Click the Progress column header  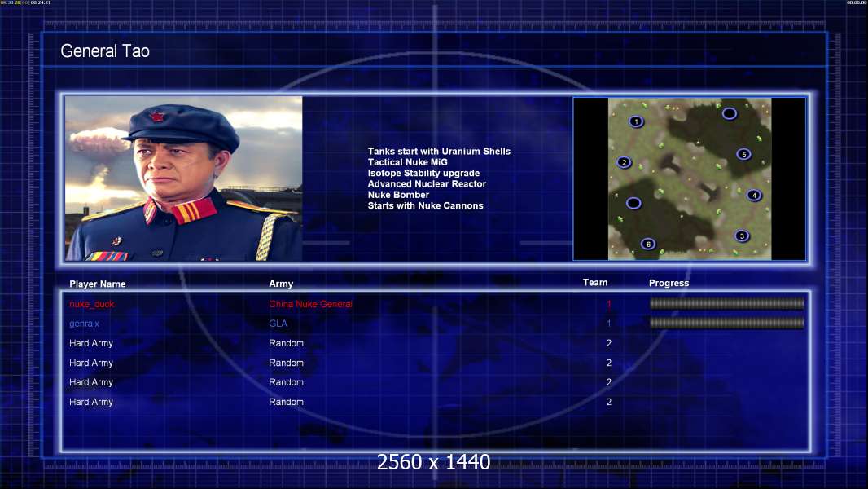pyautogui.click(x=669, y=283)
